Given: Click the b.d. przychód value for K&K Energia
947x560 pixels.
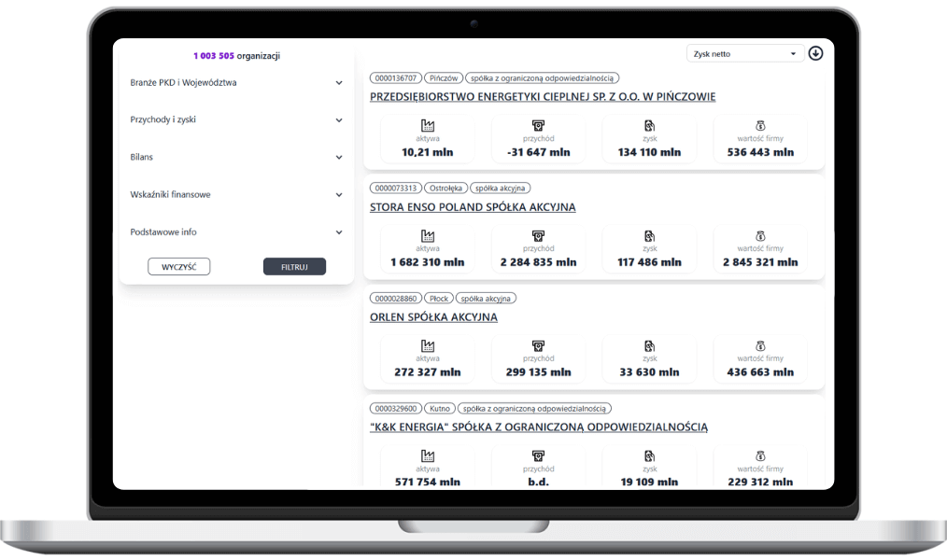Looking at the screenshot, I should coord(538,482).
